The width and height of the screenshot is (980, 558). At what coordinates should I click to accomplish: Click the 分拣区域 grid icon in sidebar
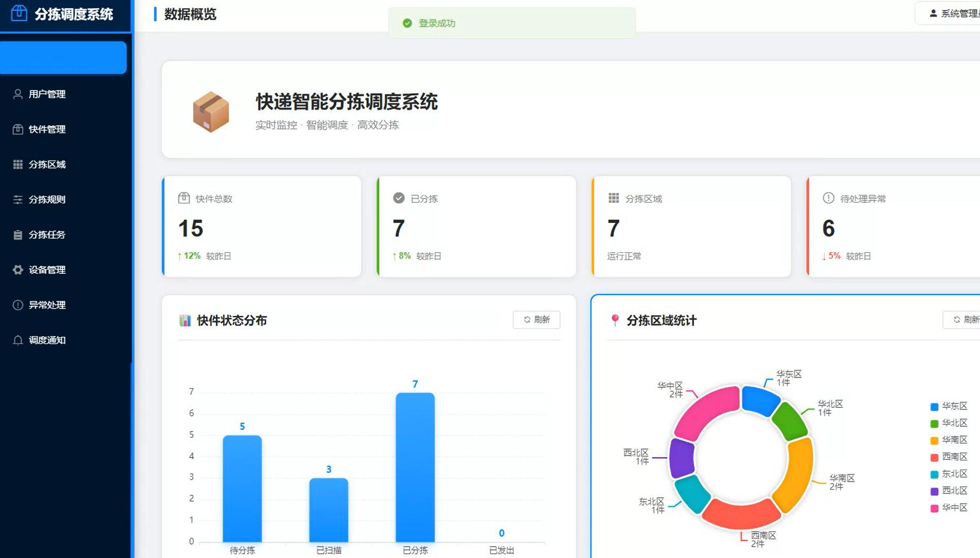tap(18, 165)
